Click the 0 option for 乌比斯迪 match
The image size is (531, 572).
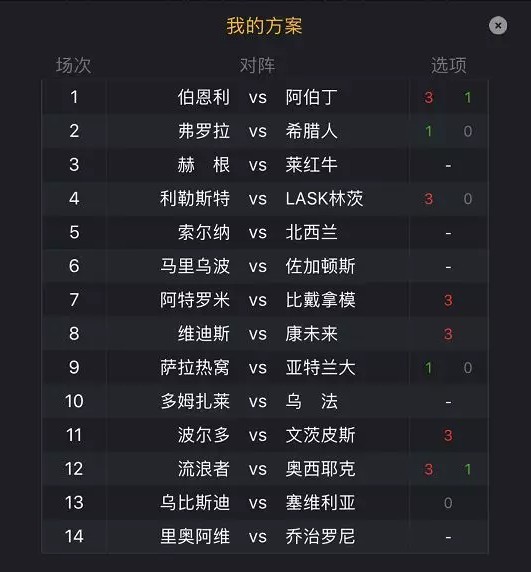[448, 503]
